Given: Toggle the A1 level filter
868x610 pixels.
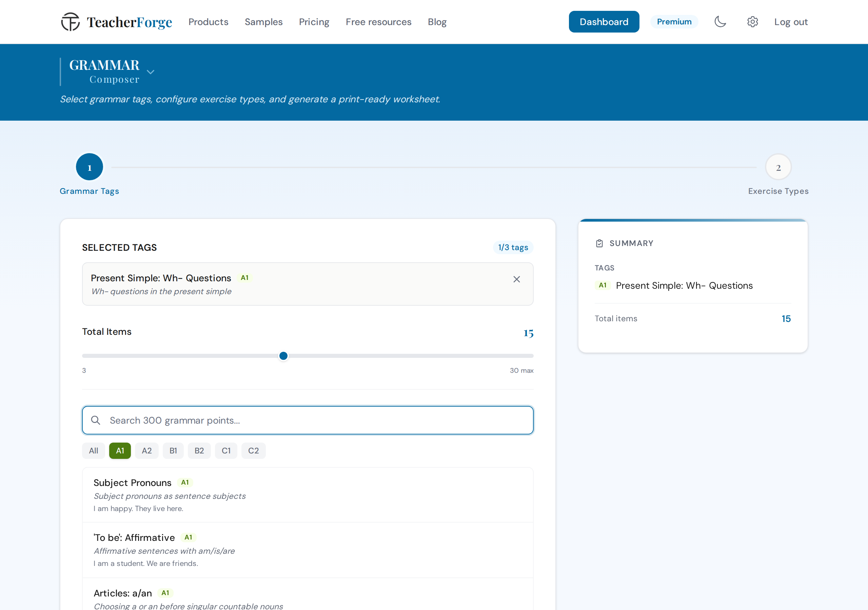Looking at the screenshot, I should [120, 450].
